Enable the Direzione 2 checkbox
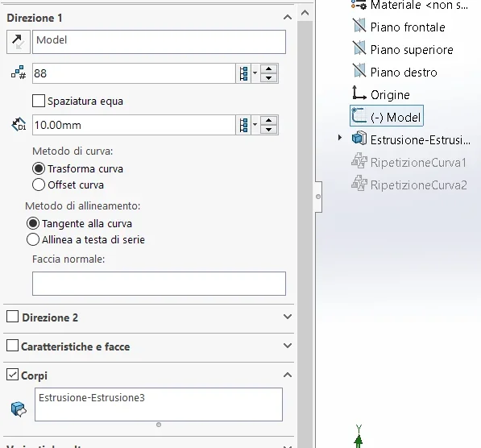Image resolution: width=481 pixels, height=448 pixels. coord(12,317)
